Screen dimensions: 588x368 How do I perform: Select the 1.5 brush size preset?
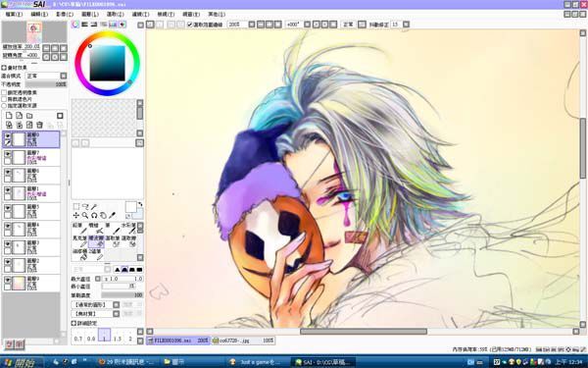pyautogui.click(x=118, y=335)
